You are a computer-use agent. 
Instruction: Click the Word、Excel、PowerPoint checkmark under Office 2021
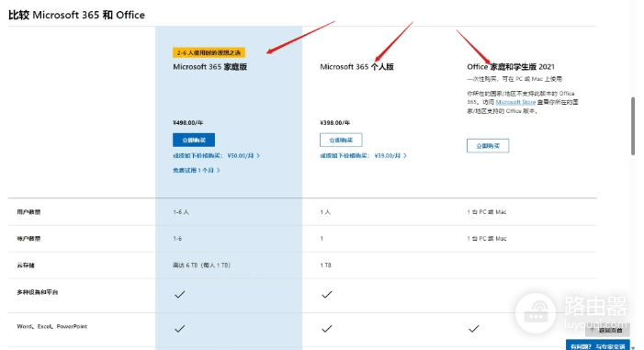coord(473,329)
